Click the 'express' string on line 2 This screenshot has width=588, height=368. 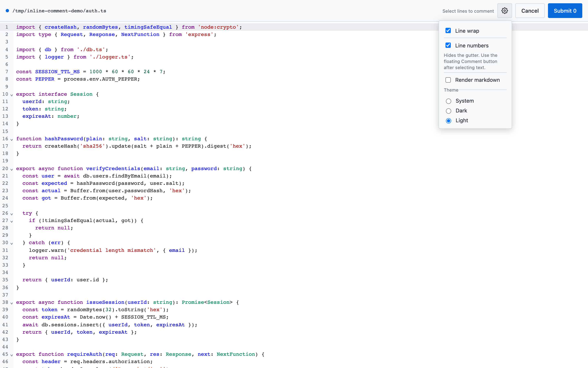tap(199, 35)
